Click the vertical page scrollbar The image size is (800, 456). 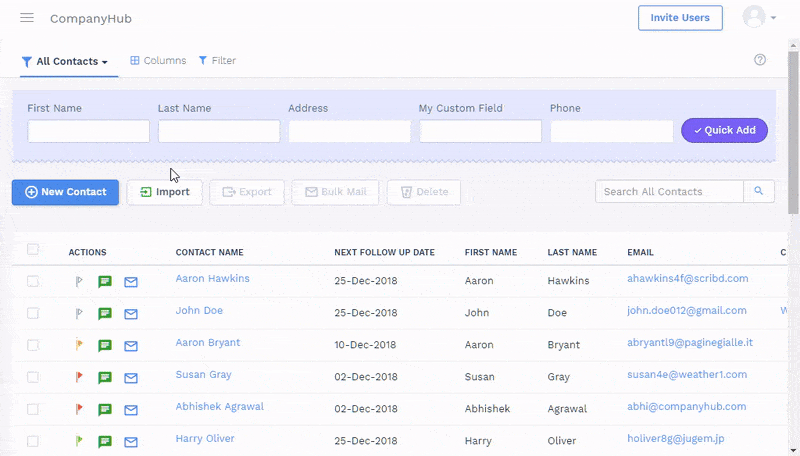tap(793, 130)
